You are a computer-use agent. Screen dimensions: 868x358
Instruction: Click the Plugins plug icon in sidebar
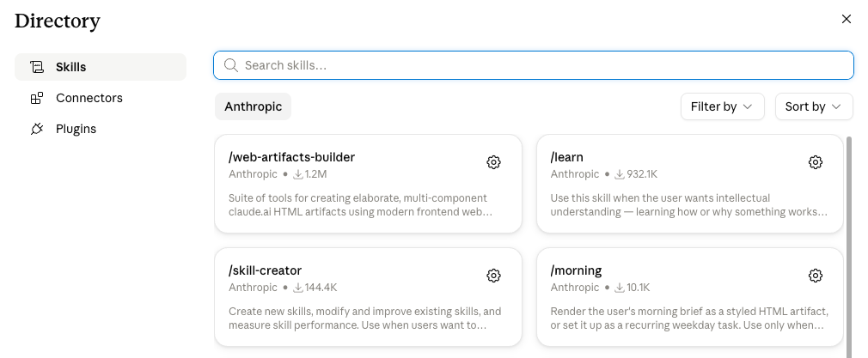point(37,129)
